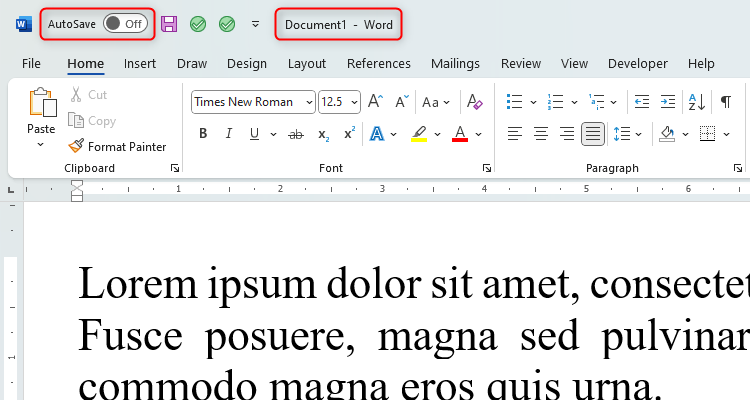Toggle the AutoSave switch
Viewport: 750px width, 400px height.
[x=125, y=24]
